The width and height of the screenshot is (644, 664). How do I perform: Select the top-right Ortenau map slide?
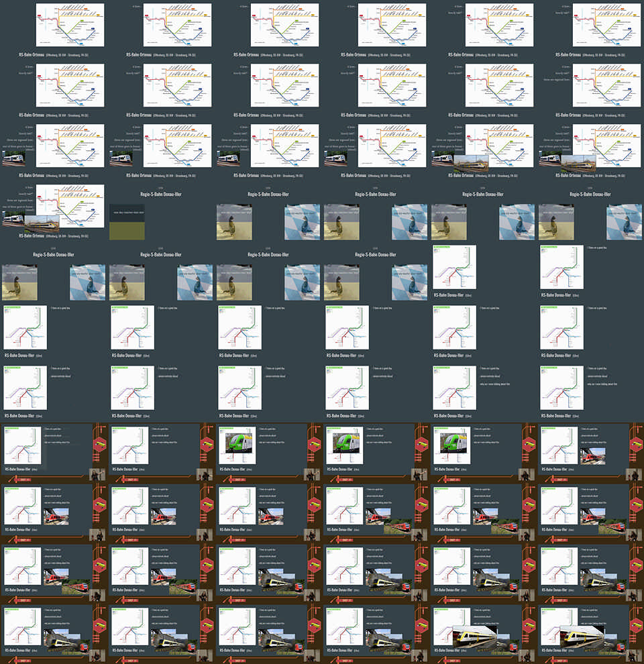tap(606, 25)
